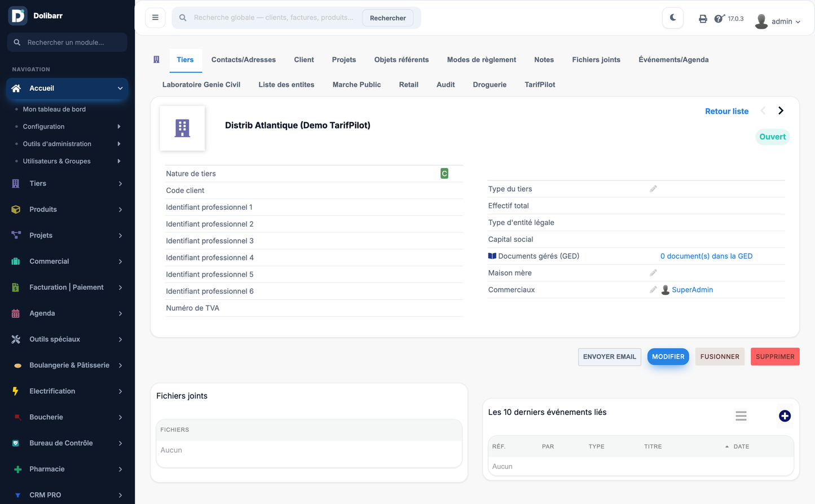Open the SuperAdmin user link

pyautogui.click(x=693, y=290)
